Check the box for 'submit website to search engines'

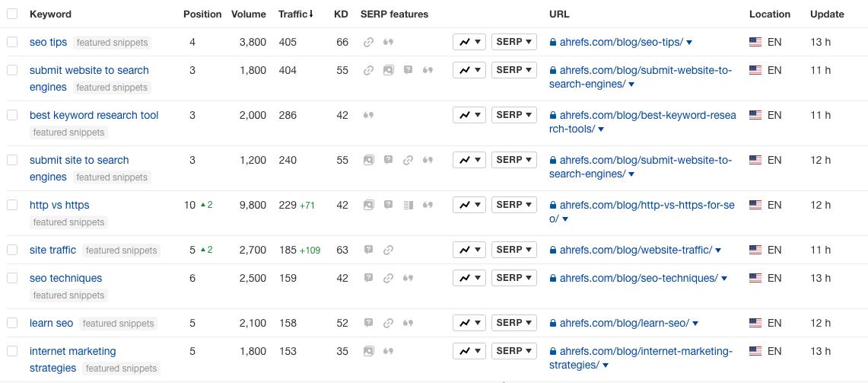coord(12,70)
